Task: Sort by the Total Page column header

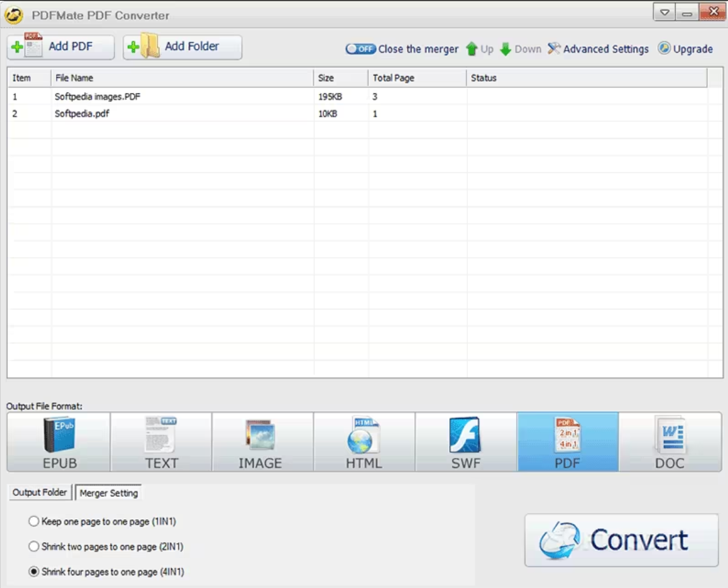Action: pyautogui.click(x=417, y=78)
